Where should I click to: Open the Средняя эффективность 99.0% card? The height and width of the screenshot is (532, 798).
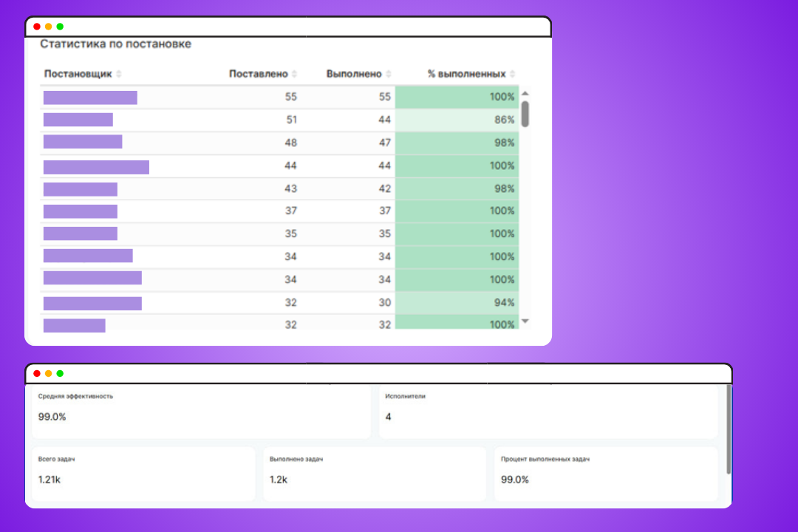pyautogui.click(x=202, y=412)
